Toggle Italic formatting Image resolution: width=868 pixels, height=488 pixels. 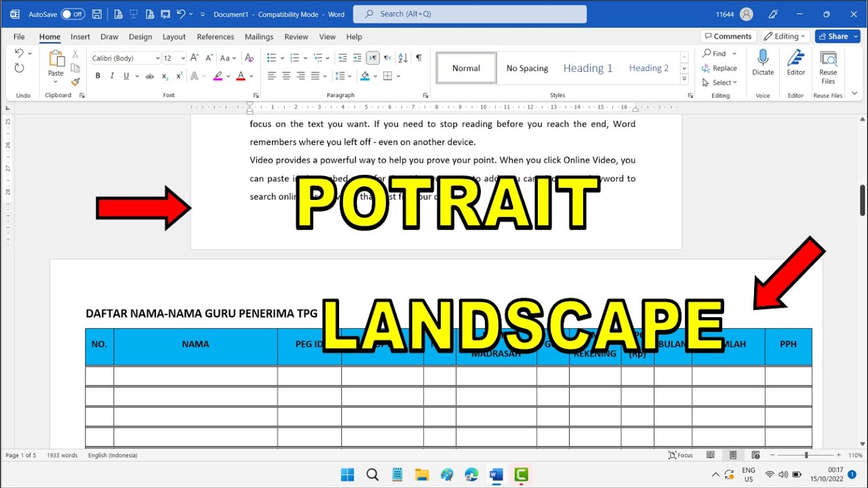tap(112, 76)
